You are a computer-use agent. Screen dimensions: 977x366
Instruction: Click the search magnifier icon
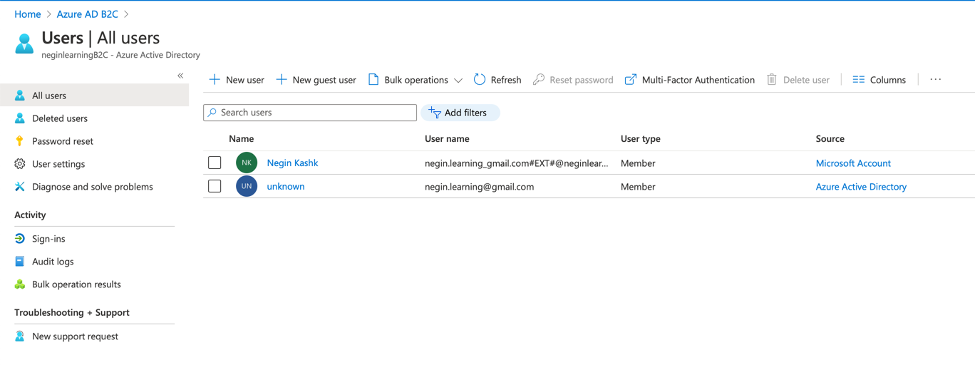tap(212, 113)
